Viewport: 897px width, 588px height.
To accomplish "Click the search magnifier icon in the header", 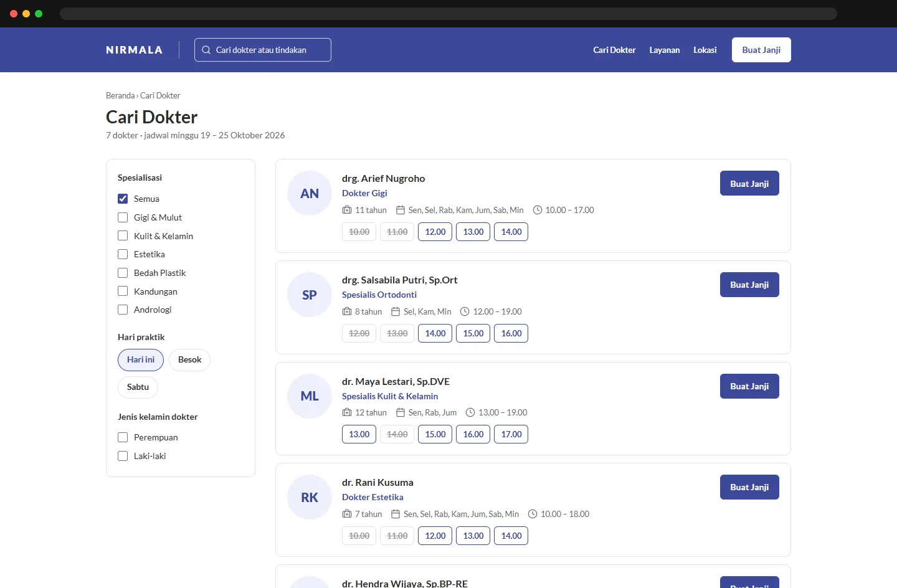I will (206, 50).
